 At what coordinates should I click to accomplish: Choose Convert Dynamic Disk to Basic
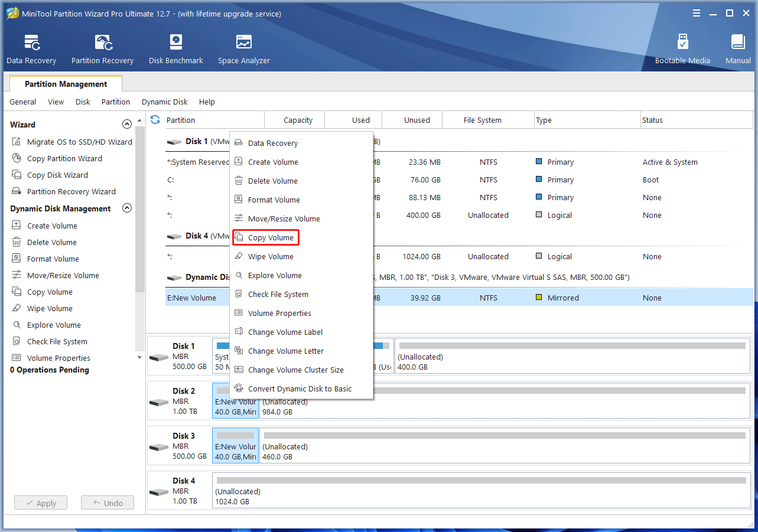tap(301, 389)
